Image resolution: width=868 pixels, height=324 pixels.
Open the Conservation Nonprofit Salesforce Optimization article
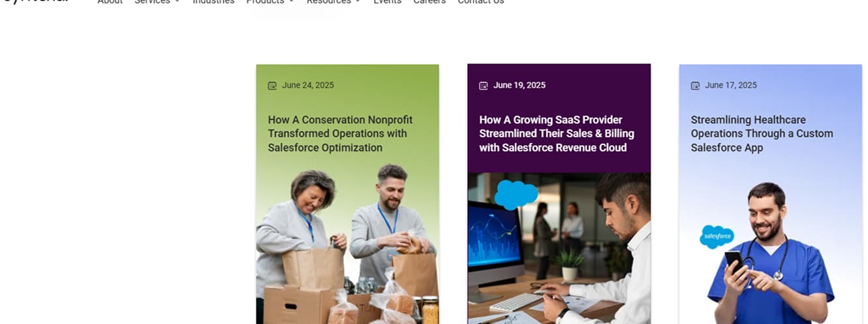point(340,134)
